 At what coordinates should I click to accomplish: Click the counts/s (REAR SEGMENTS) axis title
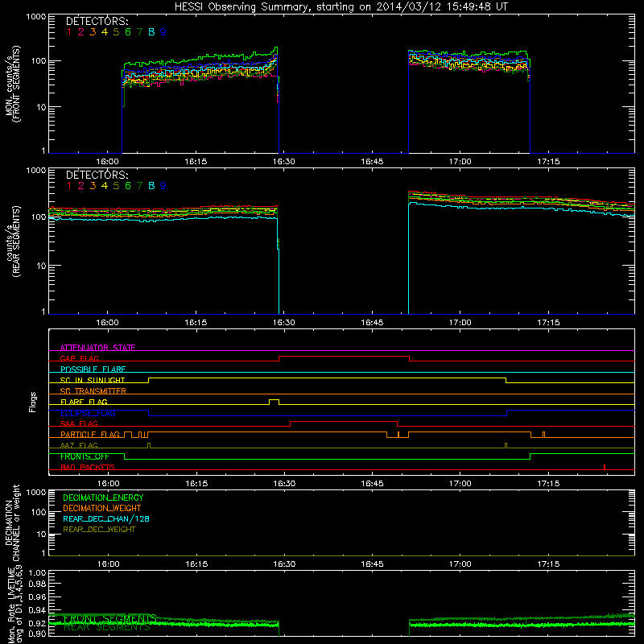click(x=12, y=242)
